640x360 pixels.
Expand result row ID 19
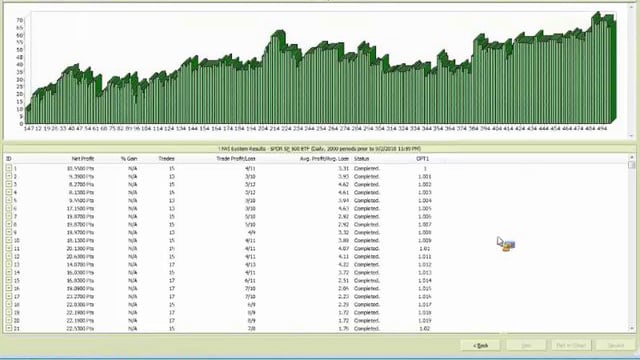[x=9, y=312]
